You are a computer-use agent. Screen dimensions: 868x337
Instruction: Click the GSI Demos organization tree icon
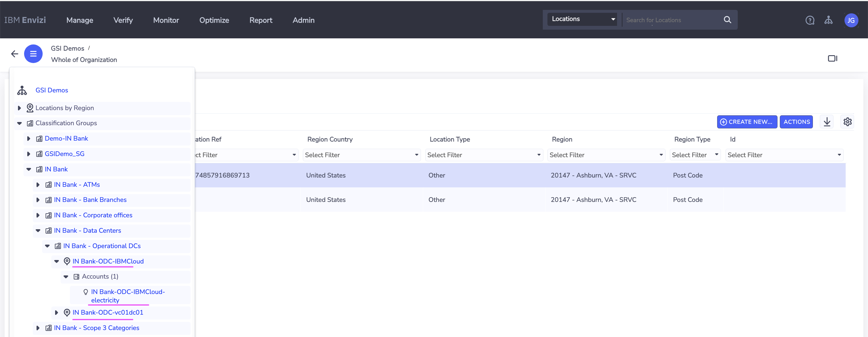click(22, 90)
